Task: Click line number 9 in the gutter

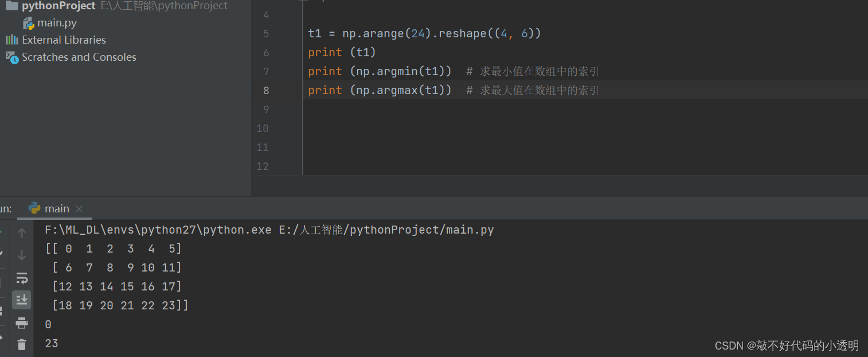Action: tap(265, 110)
